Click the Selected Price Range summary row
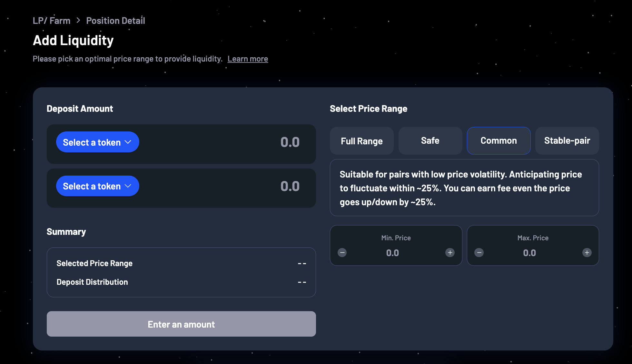632x364 pixels. coord(181,263)
